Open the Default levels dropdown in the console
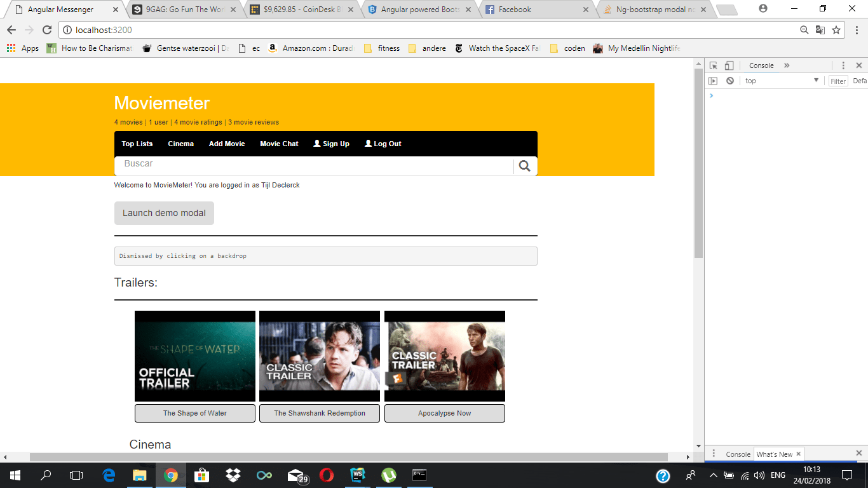Screen dimensions: 868x488 click(x=860, y=81)
